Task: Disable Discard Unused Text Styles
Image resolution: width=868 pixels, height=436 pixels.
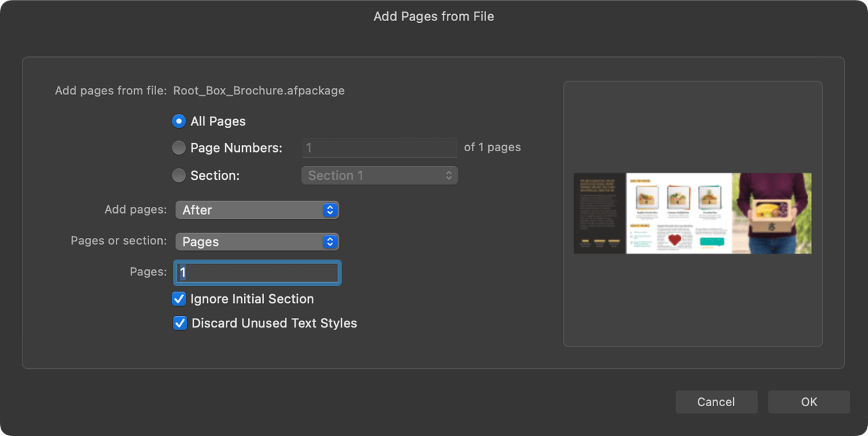Action: (180, 323)
